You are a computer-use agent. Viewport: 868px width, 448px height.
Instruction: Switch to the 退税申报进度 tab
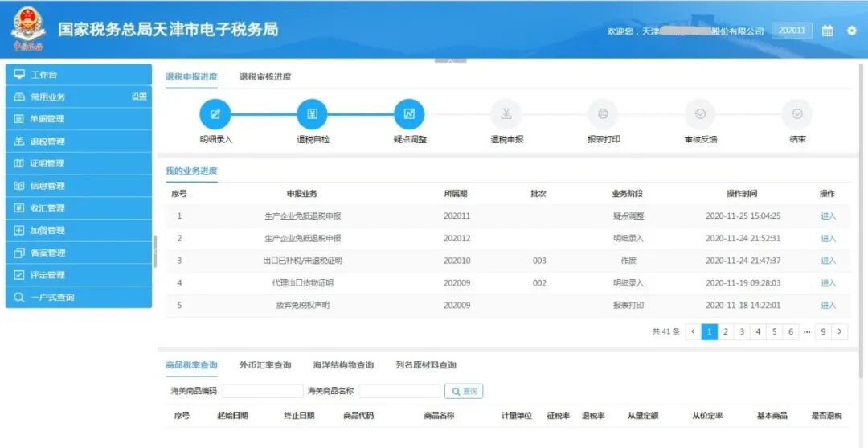coord(191,77)
